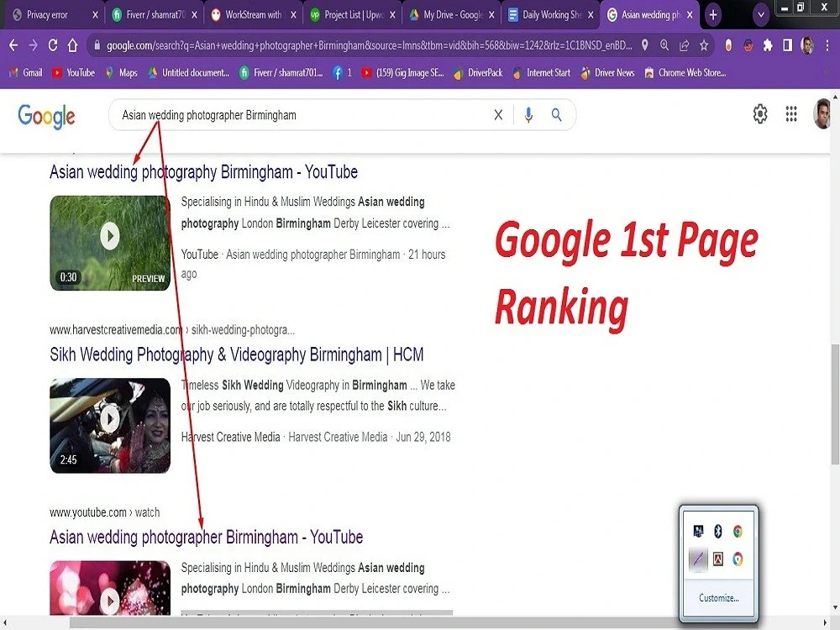Viewport: 840px width, 630px height.
Task: Open the Untitled document bookmark
Action: coord(188,73)
